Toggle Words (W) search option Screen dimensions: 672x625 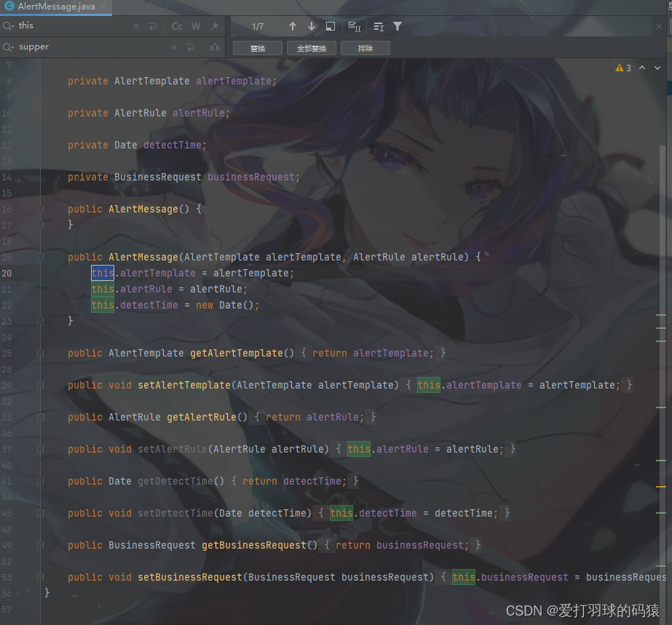(x=196, y=27)
